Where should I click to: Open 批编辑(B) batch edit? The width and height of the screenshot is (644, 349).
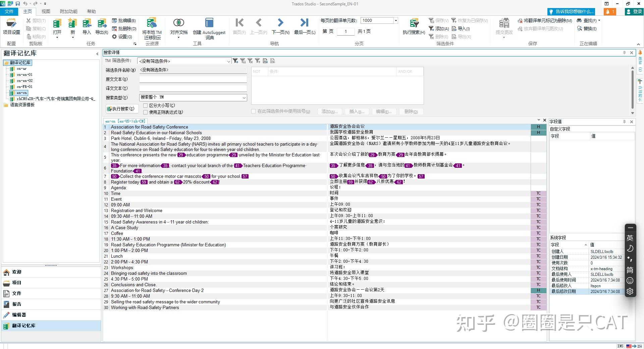(124, 20)
